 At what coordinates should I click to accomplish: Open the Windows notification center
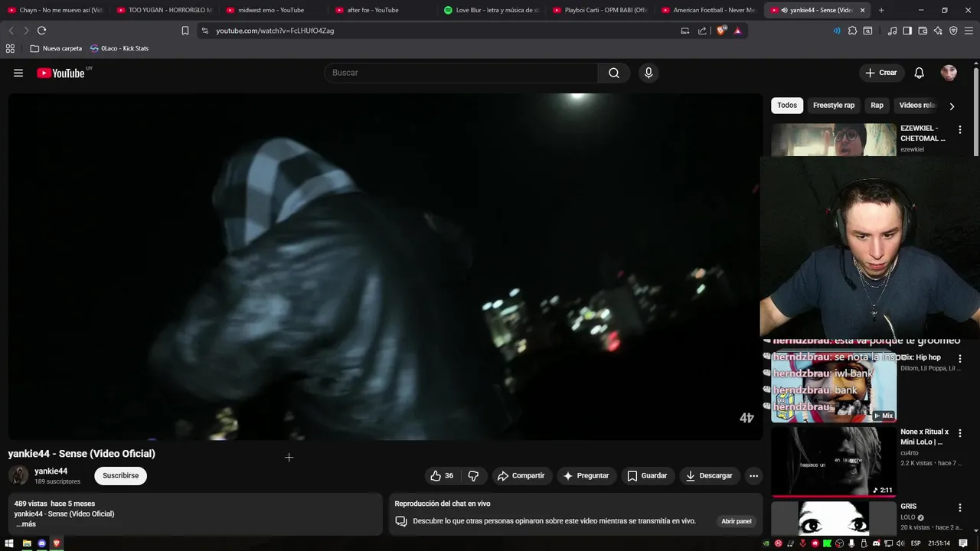(x=964, y=543)
